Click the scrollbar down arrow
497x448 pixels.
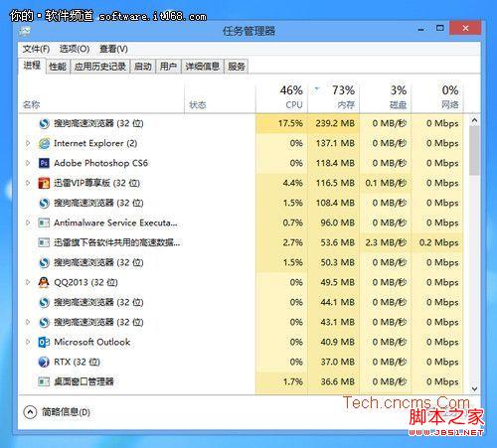(x=474, y=389)
